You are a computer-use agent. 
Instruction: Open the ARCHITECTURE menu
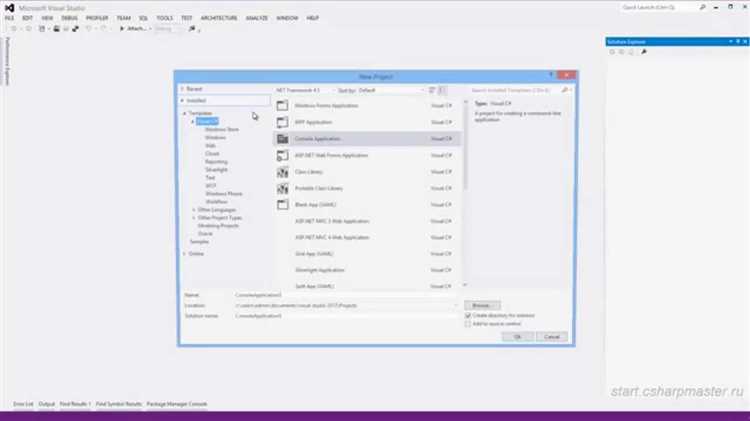[219, 18]
